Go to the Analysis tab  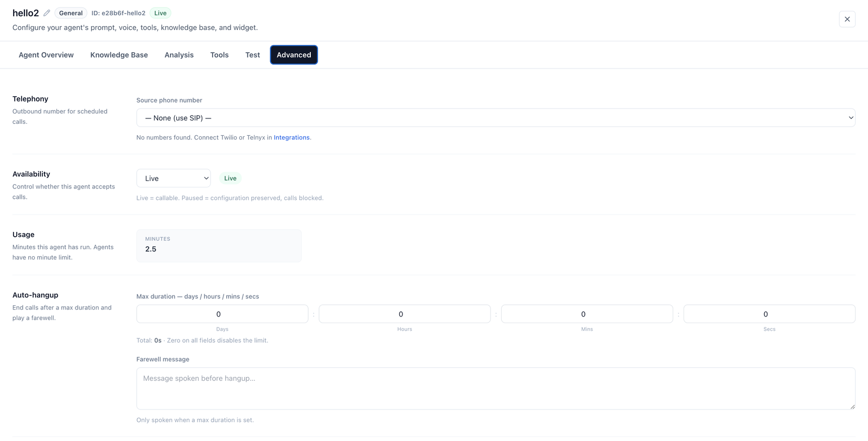pyautogui.click(x=179, y=55)
